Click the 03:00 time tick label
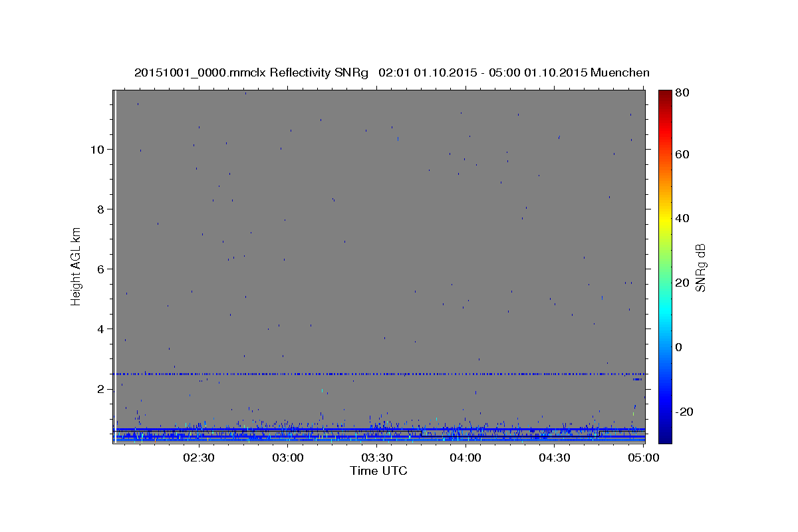This screenshot has height=532, width=798. [288, 458]
